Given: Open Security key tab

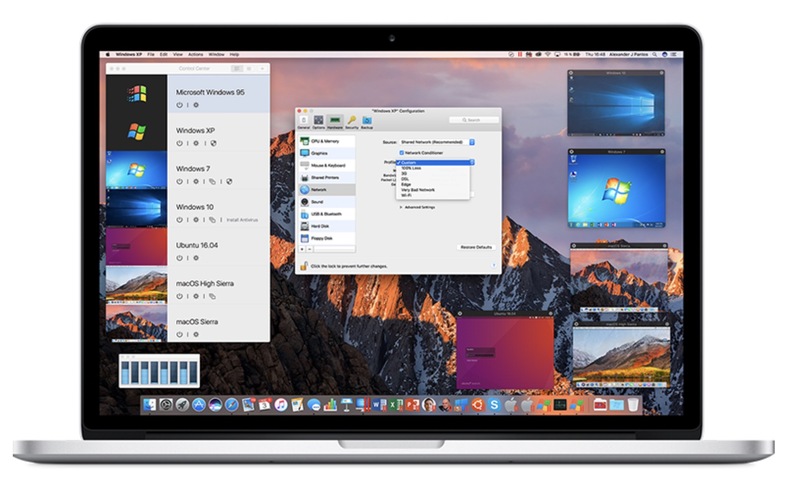Looking at the screenshot, I should (x=352, y=122).
